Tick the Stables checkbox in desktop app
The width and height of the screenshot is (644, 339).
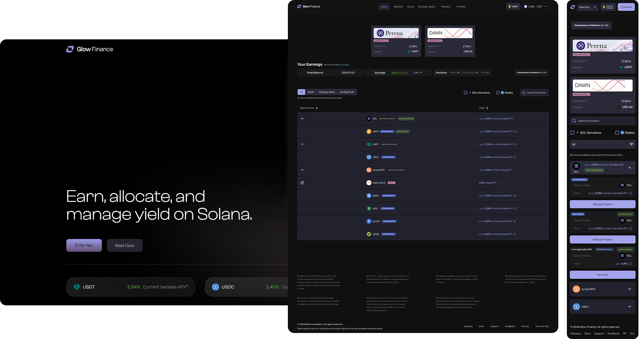click(x=498, y=93)
